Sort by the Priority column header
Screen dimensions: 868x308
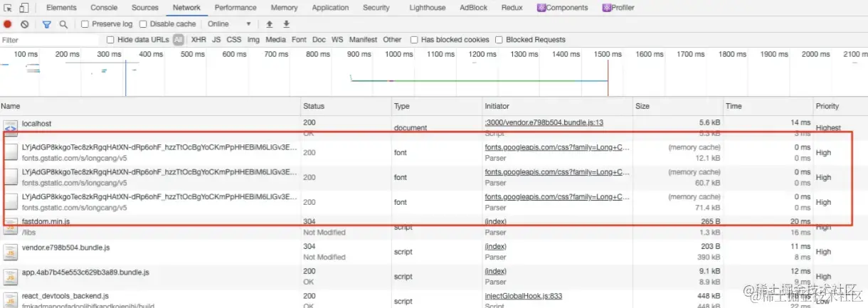point(840,106)
